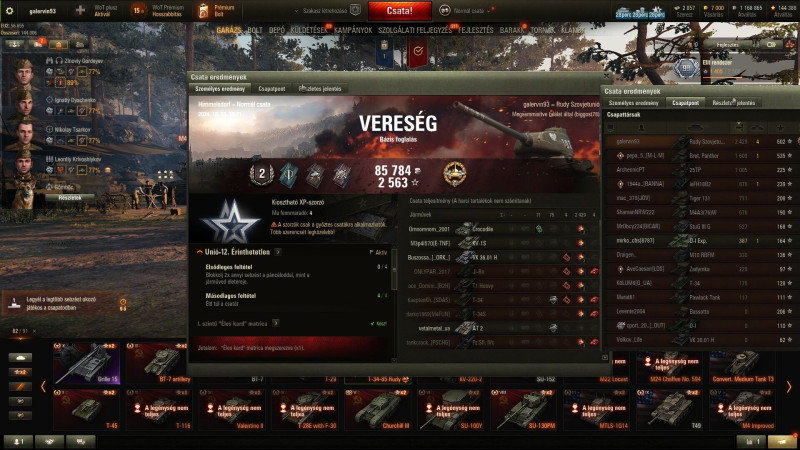Click the vehicle type filter tank icon
Screen dimensions: 800x450
20,358
